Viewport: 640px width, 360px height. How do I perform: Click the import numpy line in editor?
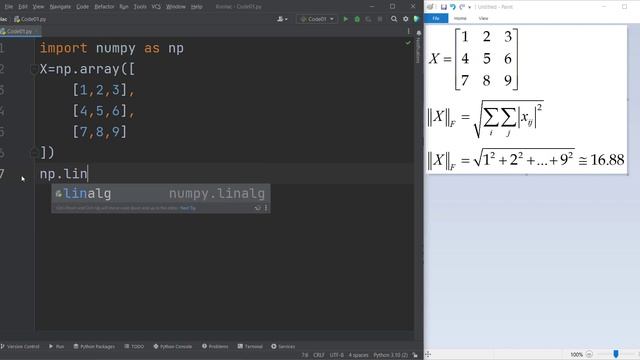[111, 48]
